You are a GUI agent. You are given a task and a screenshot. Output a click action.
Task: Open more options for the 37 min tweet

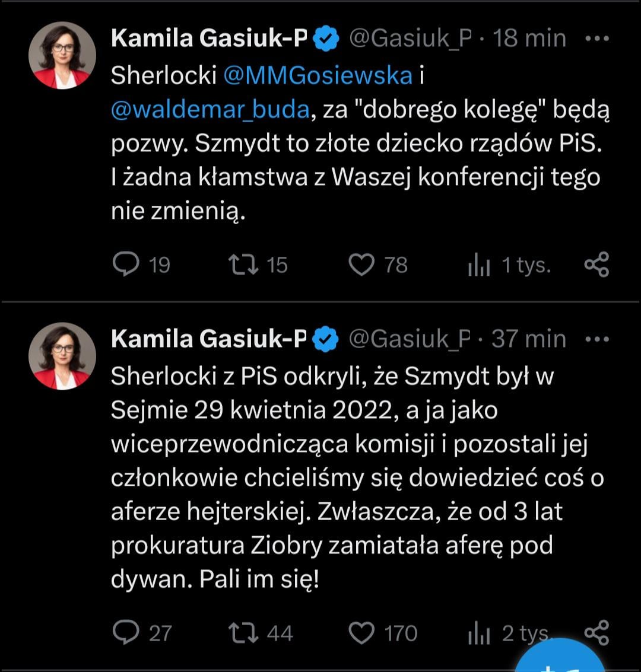pyautogui.click(x=597, y=339)
